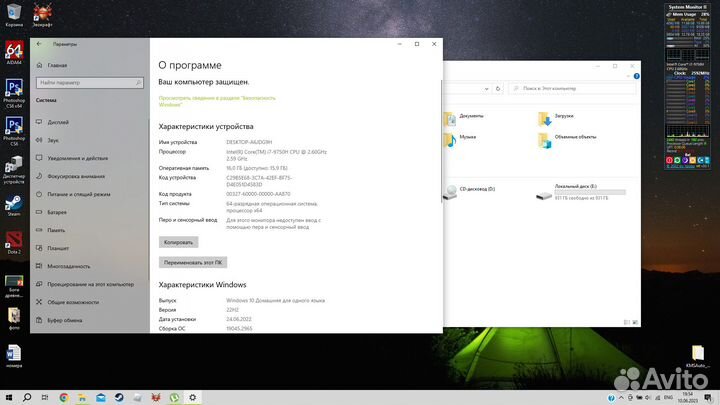Open the ENG input language selector
Viewport: 720px width, 405px height.
coord(668,398)
